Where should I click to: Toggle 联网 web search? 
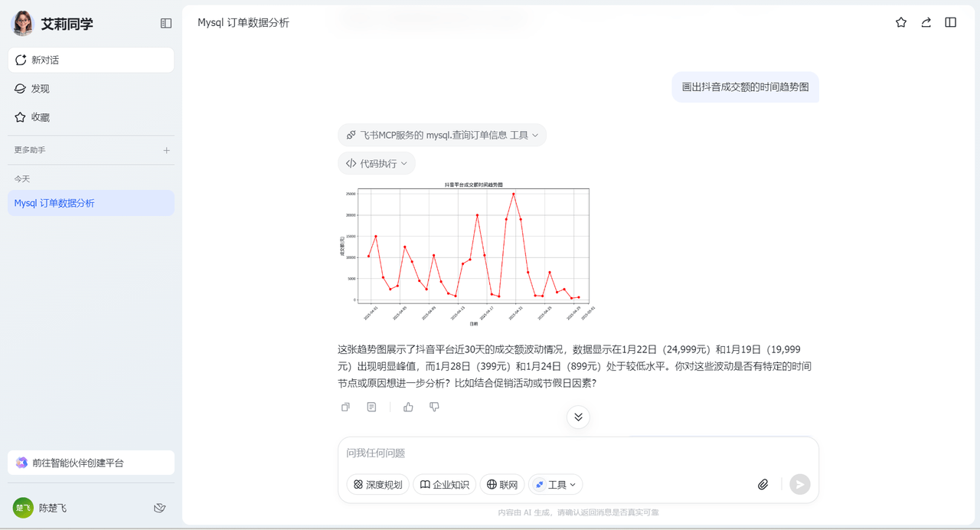(x=502, y=484)
